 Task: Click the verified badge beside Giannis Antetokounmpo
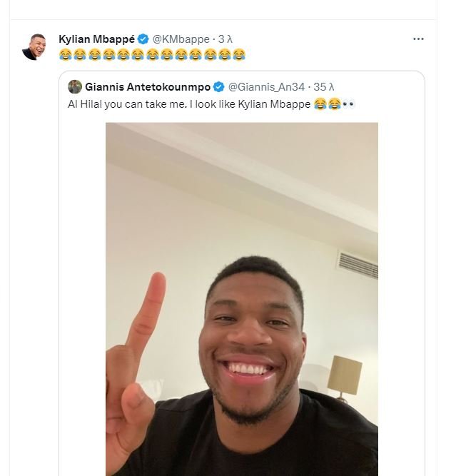(219, 87)
